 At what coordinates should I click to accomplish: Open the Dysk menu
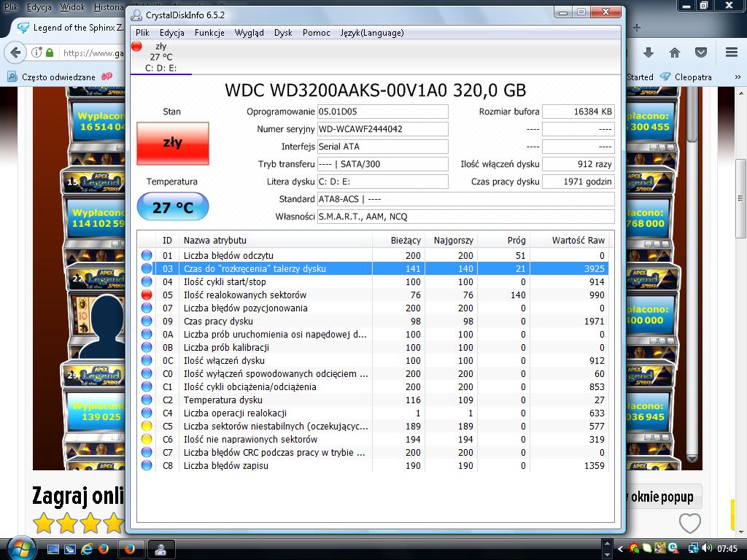[283, 33]
